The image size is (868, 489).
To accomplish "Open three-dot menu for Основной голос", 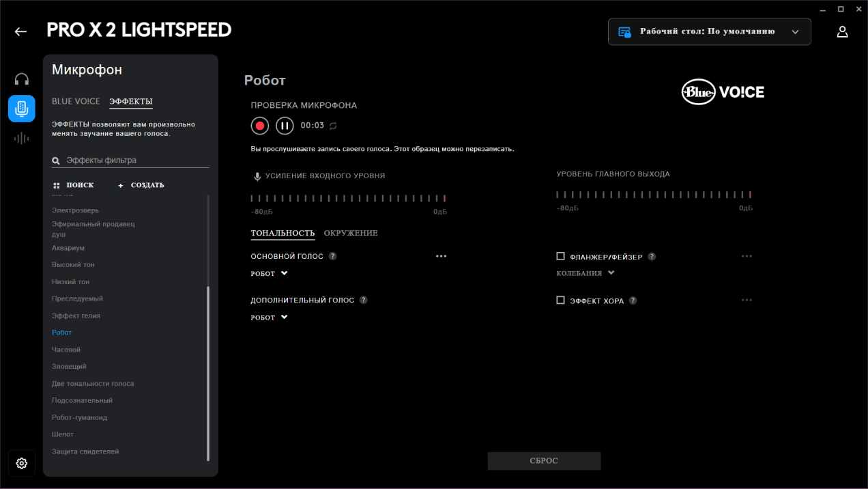I will [441, 256].
